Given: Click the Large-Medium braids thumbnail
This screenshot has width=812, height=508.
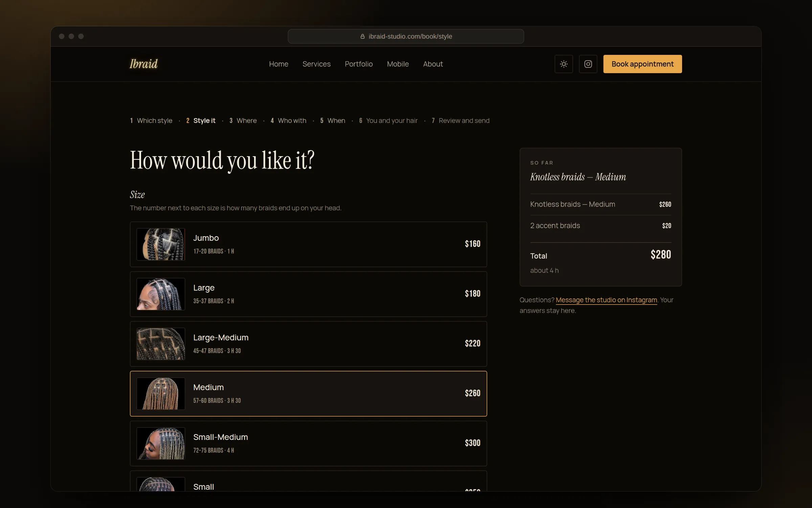Looking at the screenshot, I should pos(161,344).
